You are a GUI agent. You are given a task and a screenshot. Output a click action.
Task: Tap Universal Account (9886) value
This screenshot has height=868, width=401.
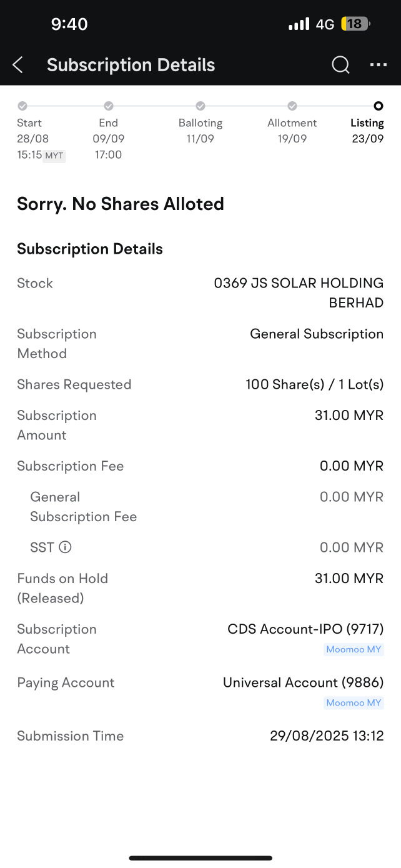303,682
